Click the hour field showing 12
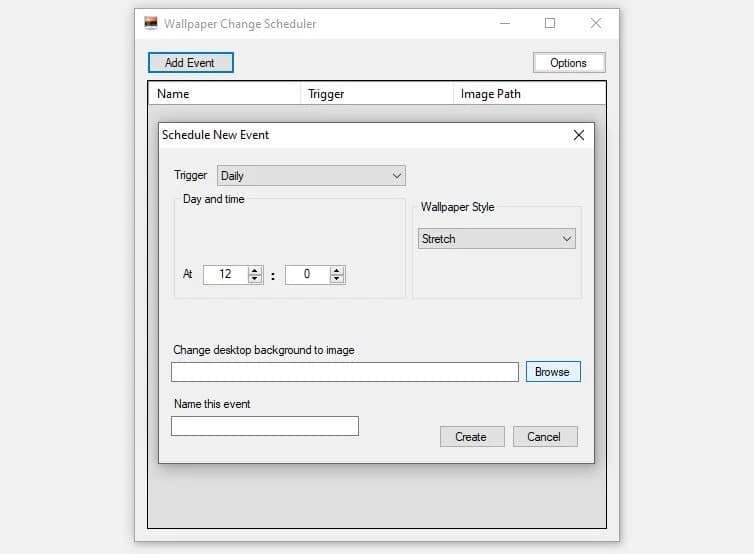The height and width of the screenshot is (554, 754). 225,275
